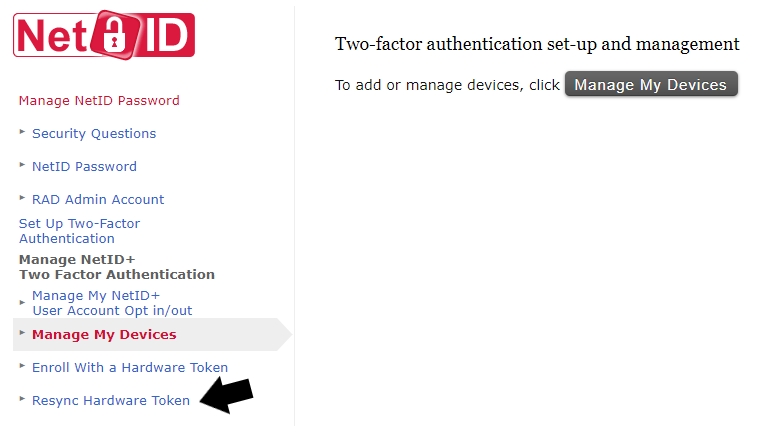Viewport: 764px width, 426px height.
Task: Select Manage My Devices sidebar item
Action: tap(104, 334)
